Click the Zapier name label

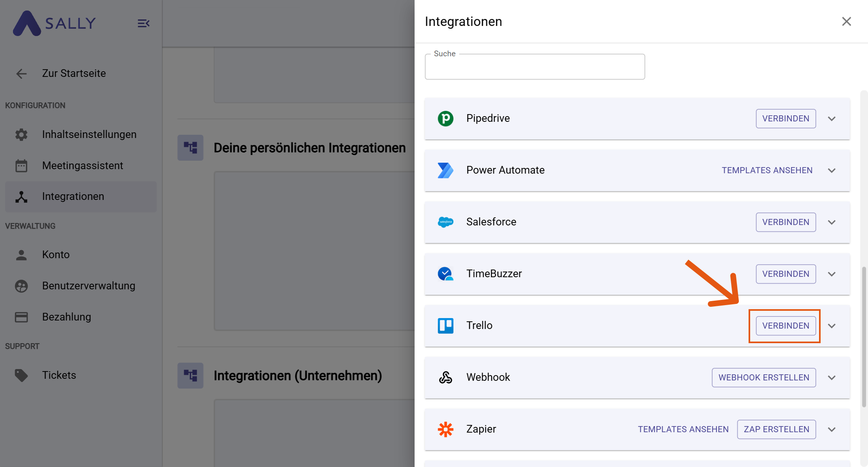tap(481, 429)
